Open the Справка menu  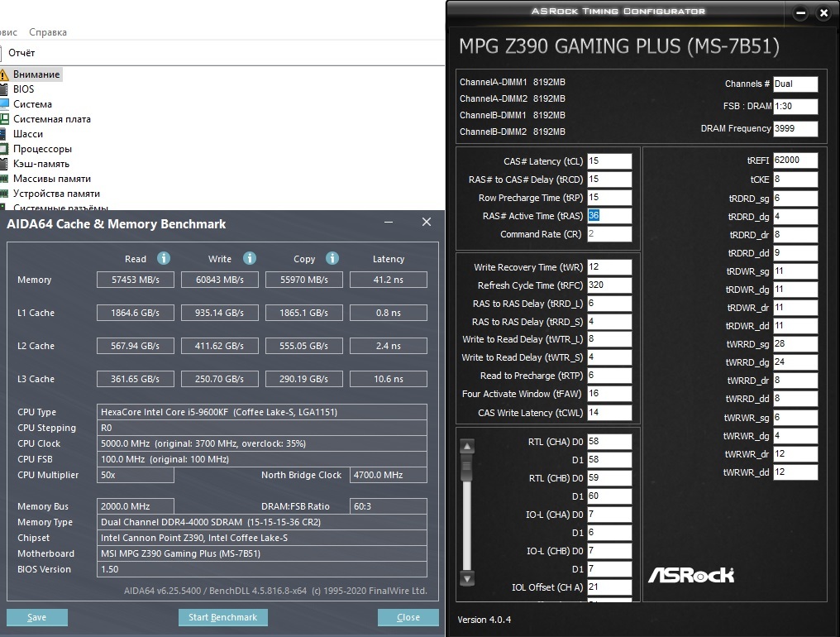coord(48,32)
